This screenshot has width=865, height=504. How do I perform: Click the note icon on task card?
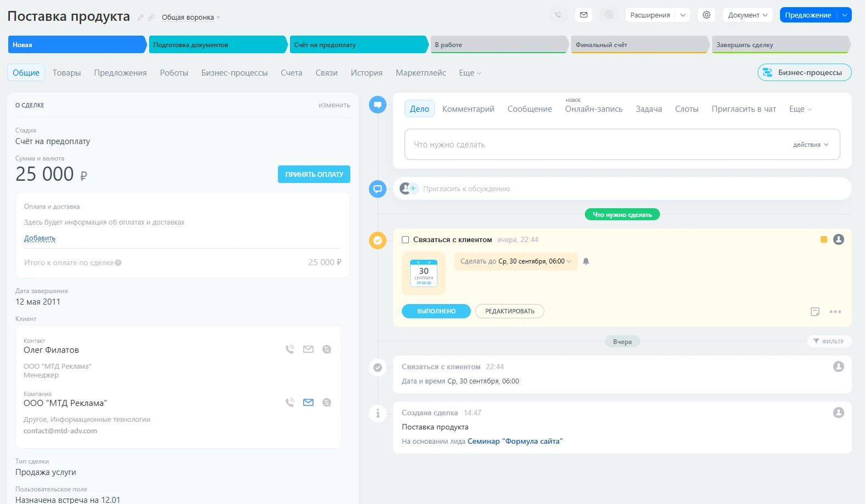click(x=815, y=312)
